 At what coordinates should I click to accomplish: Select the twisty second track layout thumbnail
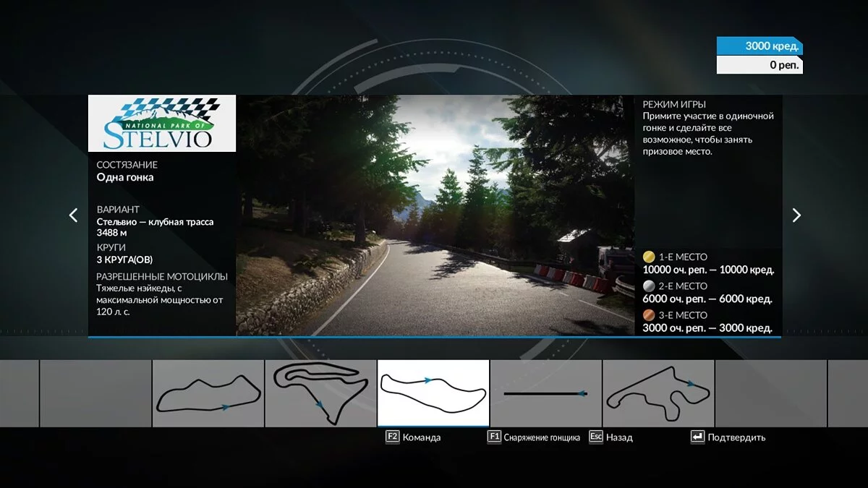click(x=320, y=393)
